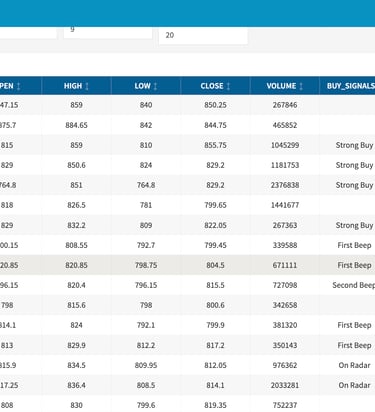This screenshot has height=412, width=375.
Task: Select low value 809.95
Action: click(x=146, y=365)
